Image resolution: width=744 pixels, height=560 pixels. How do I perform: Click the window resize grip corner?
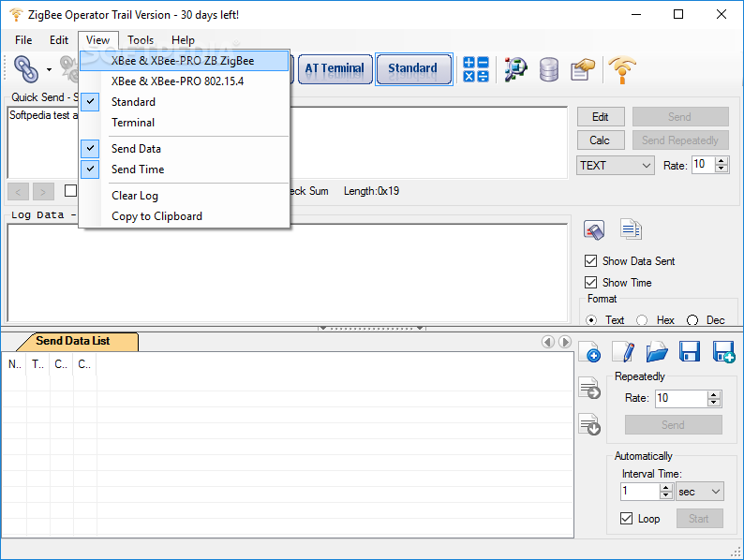[736, 552]
